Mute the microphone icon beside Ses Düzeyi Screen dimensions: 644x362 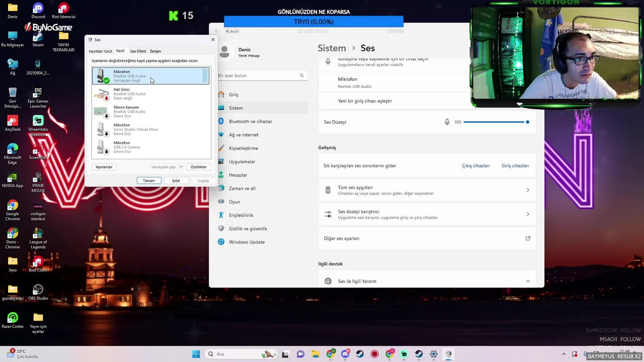tap(447, 122)
